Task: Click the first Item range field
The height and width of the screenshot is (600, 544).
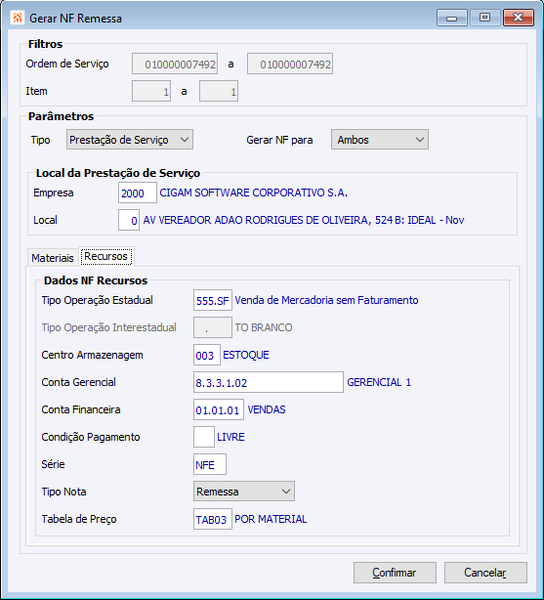Action: tap(151, 91)
